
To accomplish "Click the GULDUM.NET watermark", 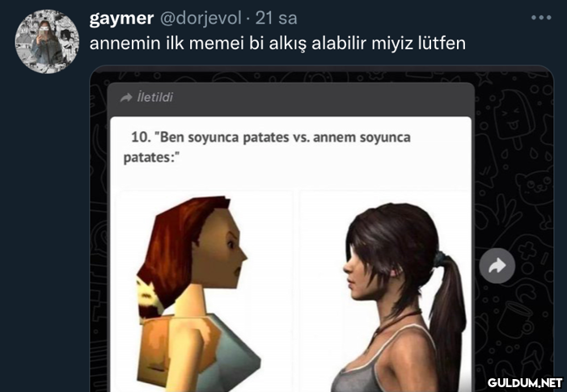I will (x=525, y=382).
